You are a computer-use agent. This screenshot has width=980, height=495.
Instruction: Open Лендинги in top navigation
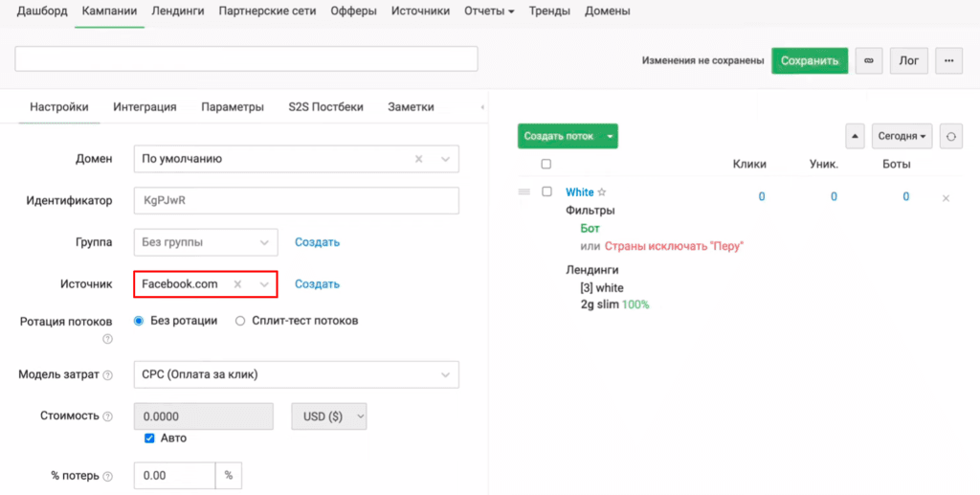pos(177,11)
